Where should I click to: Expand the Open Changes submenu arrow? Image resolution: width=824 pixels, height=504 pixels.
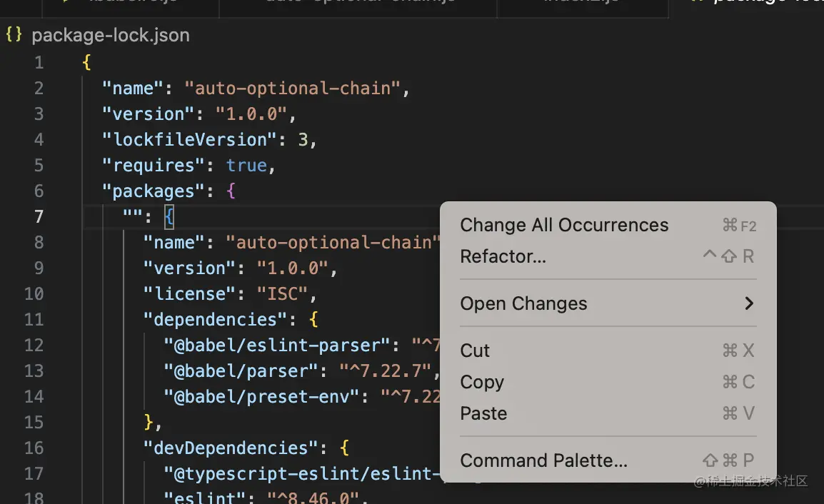point(748,303)
